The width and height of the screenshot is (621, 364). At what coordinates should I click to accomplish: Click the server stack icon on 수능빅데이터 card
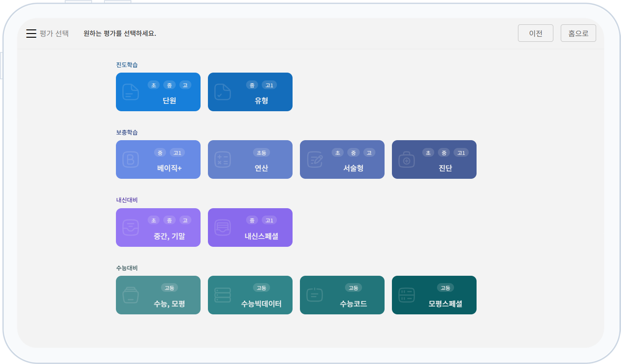coord(223,295)
